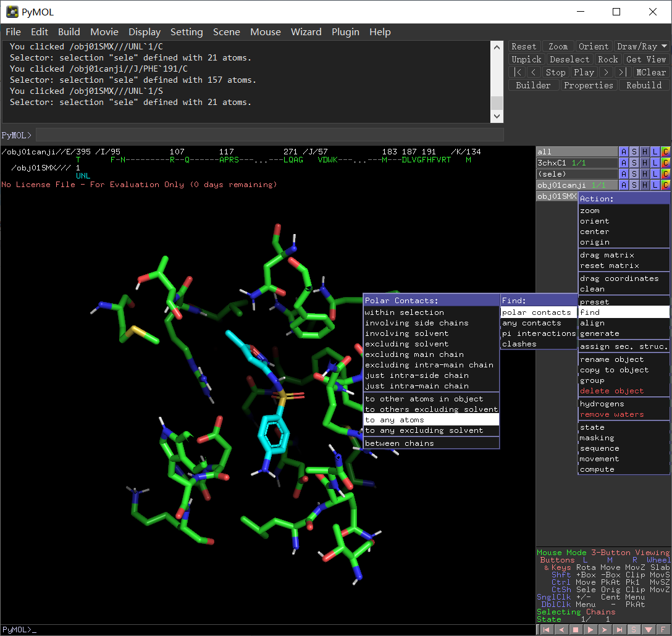Click the F fullscreen icon at bottom right

click(x=663, y=630)
